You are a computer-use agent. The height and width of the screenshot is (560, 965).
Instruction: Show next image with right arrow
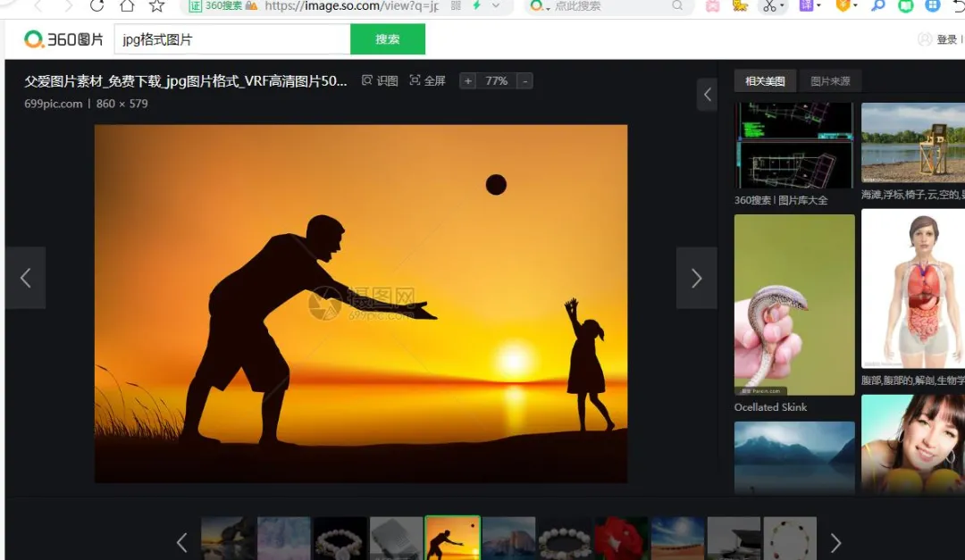pos(697,278)
